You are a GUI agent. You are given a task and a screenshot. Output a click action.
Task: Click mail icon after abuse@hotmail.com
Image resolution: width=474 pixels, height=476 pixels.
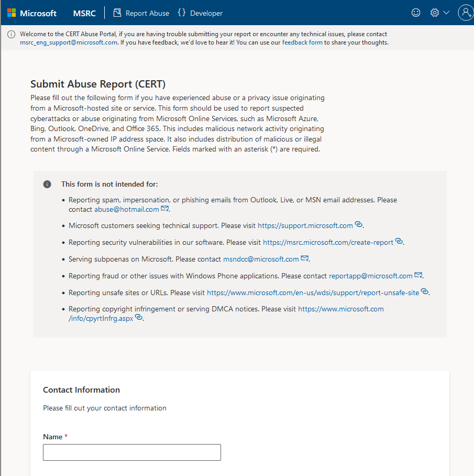pyautogui.click(x=164, y=209)
